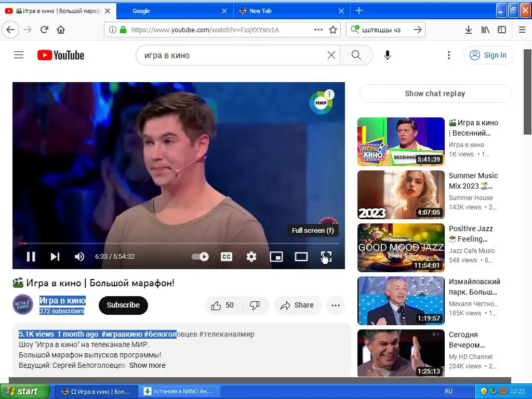The width and height of the screenshot is (532, 399).
Task: Click the green padlock connection icon
Action: (x=123, y=30)
